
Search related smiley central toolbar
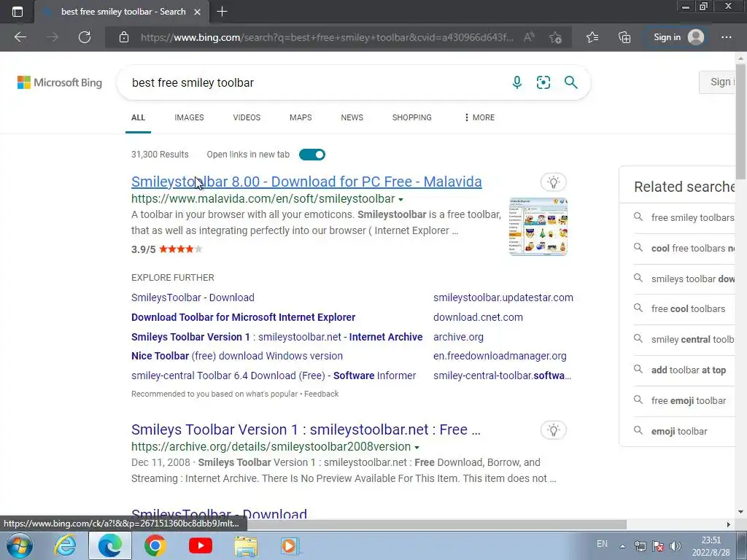coord(684,339)
